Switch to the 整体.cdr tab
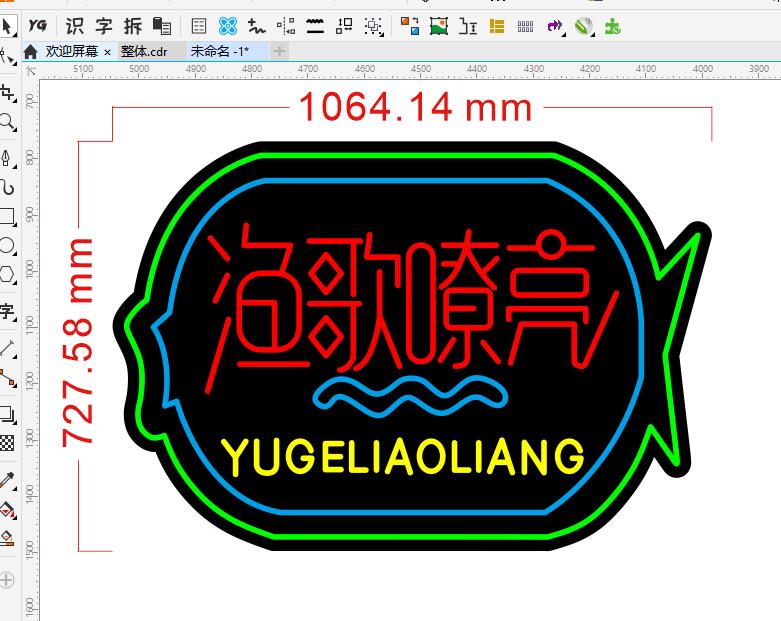This screenshot has width=781, height=621. pyautogui.click(x=144, y=51)
